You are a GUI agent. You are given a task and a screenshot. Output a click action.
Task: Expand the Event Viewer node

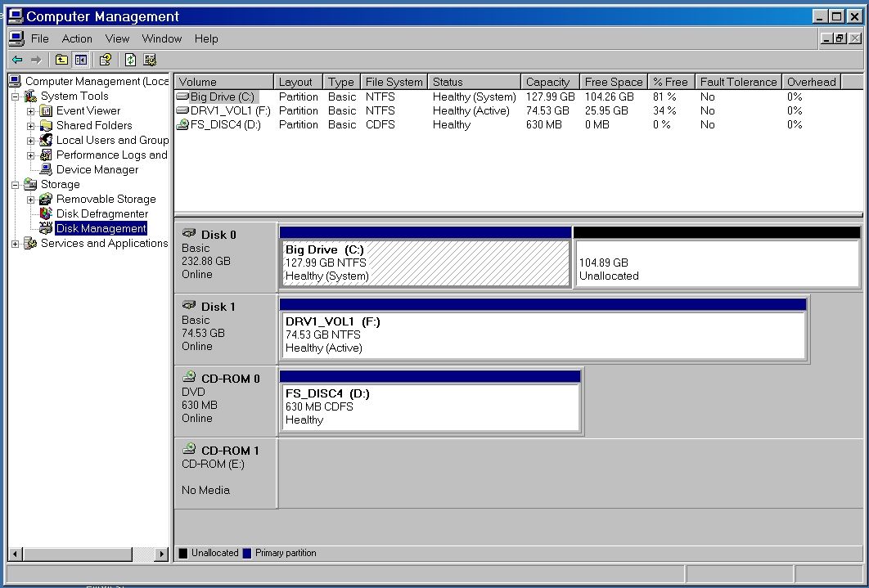31,111
